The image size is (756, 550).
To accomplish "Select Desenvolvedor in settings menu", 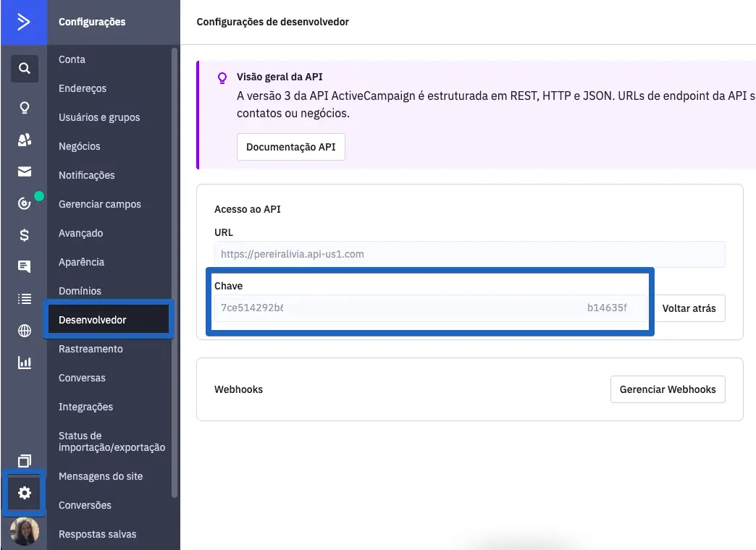I will (93, 320).
